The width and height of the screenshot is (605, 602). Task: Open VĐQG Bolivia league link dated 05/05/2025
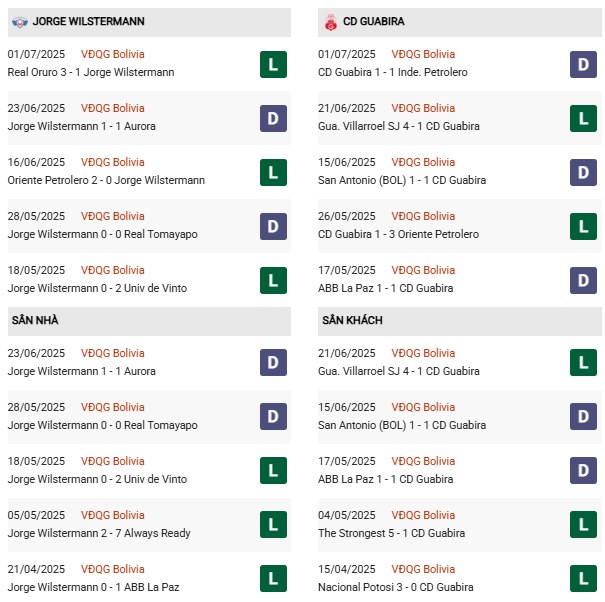112,515
